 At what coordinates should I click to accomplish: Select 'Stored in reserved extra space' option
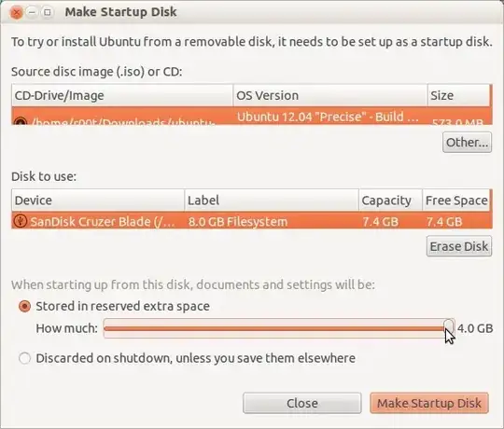[25, 306]
